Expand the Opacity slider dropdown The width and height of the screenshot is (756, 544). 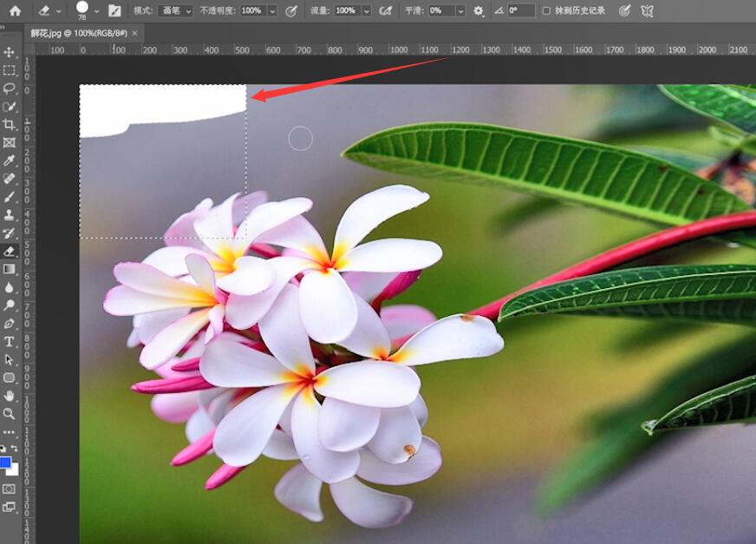click(x=273, y=10)
